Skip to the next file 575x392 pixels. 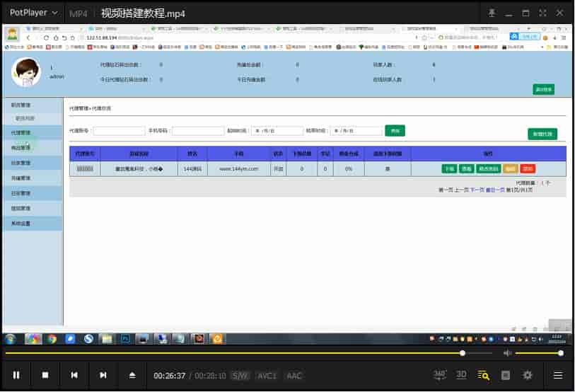(x=103, y=375)
